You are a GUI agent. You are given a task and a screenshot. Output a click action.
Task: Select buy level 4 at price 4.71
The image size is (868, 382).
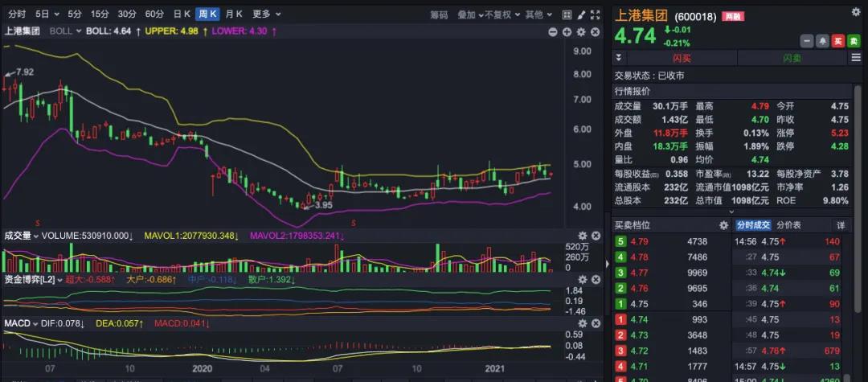point(671,366)
